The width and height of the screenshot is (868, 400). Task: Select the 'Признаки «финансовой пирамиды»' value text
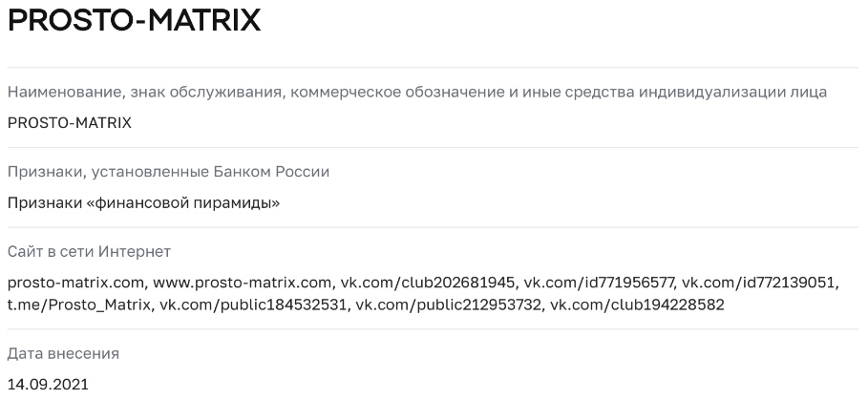pos(143,202)
